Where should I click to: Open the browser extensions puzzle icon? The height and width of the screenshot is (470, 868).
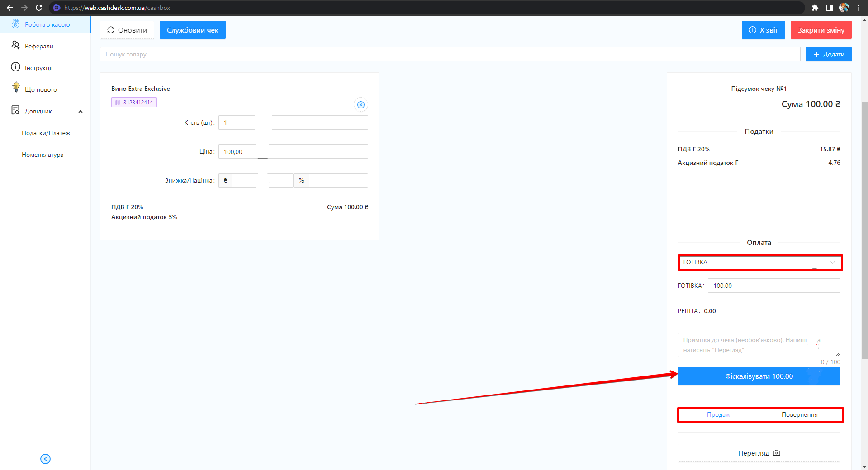pyautogui.click(x=815, y=8)
